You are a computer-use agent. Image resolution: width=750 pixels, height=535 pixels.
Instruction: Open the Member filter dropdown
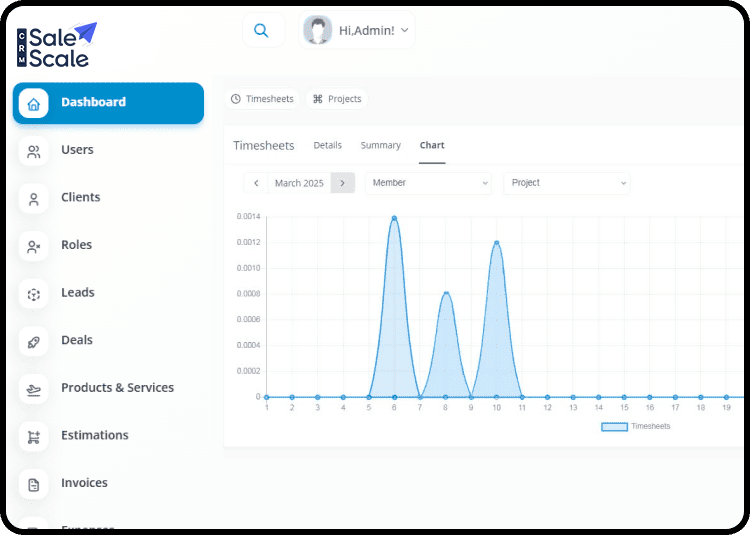click(x=427, y=183)
